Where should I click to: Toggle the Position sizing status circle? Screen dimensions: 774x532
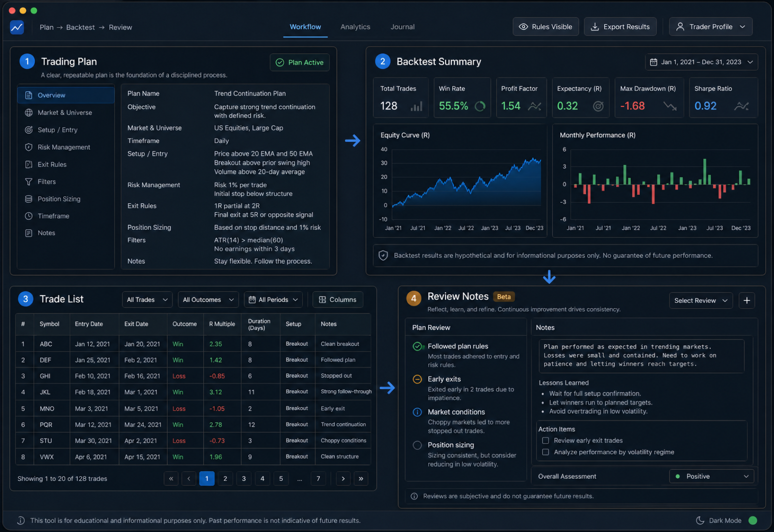[x=417, y=445]
